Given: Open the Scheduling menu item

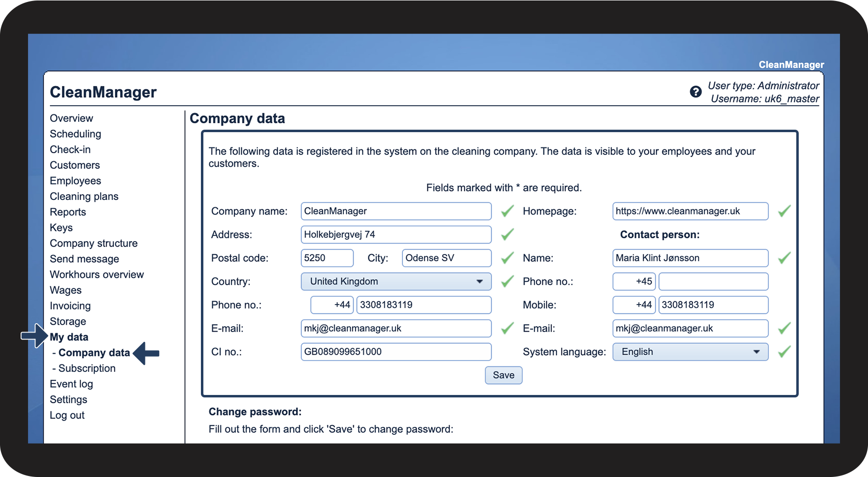Looking at the screenshot, I should 75,134.
